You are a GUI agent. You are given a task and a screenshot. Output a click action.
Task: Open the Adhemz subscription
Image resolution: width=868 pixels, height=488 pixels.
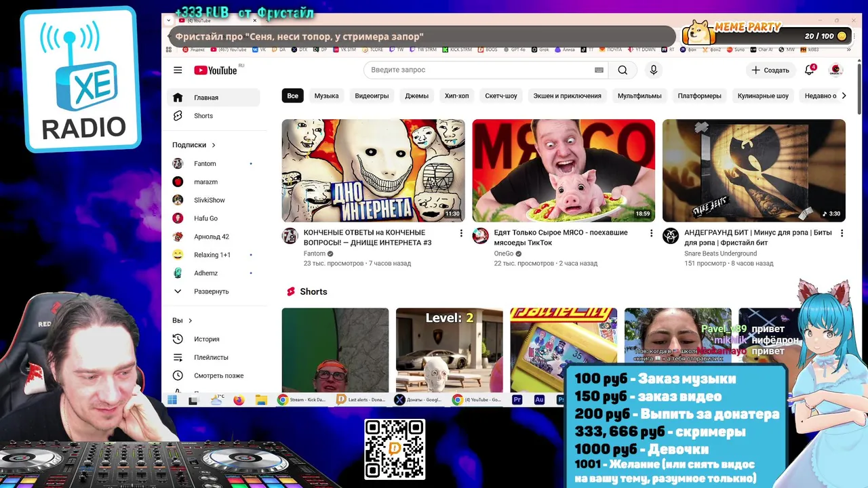click(214, 273)
